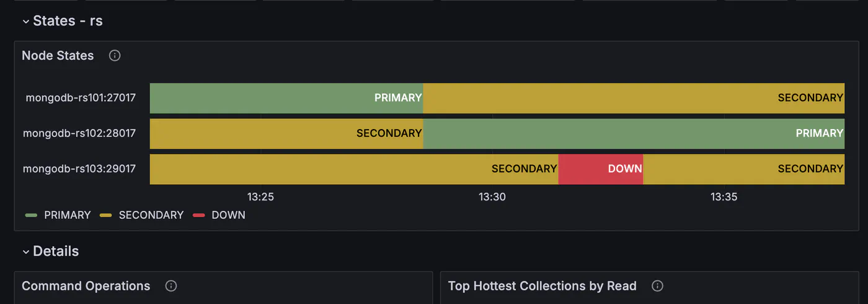The height and width of the screenshot is (304, 868).
Task: Show the Command Operations info tooltip icon
Action: pyautogui.click(x=172, y=286)
